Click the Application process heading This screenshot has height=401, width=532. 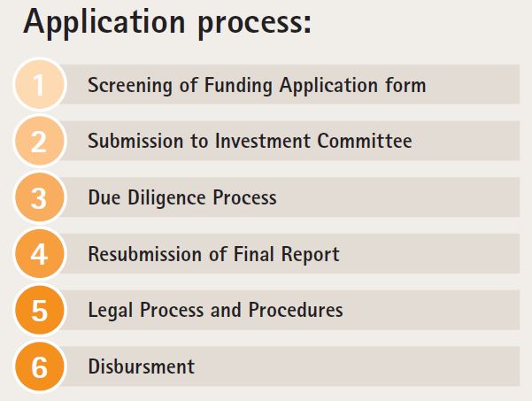pos(167,23)
